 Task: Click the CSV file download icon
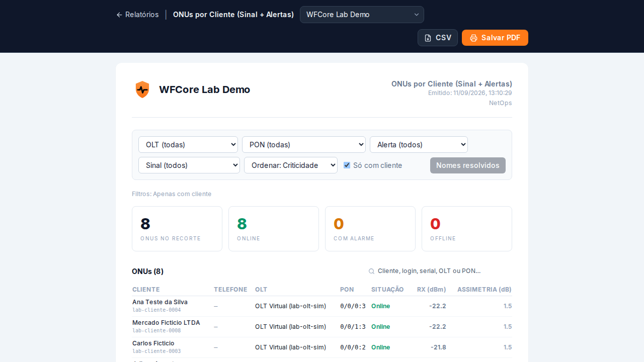428,38
